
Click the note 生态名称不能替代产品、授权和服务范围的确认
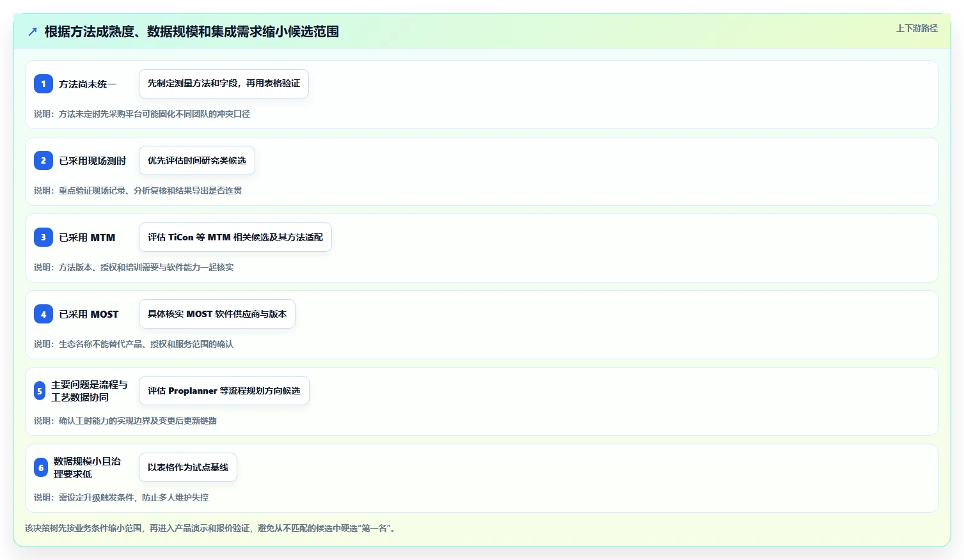(146, 344)
